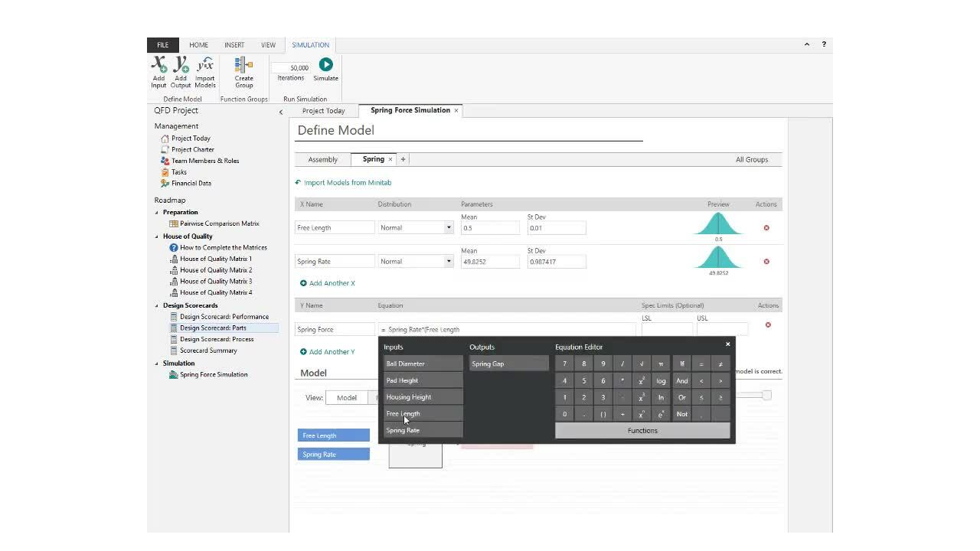This screenshot has height=551, width=980.
Task: Insert parentheses key in equation editor
Action: (x=603, y=414)
